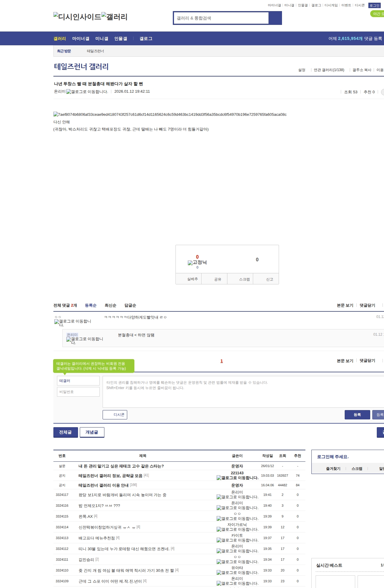384x588 pixels.
Task: Expand 연관 갤러리(1/138) list
Action: pyautogui.click(x=329, y=70)
